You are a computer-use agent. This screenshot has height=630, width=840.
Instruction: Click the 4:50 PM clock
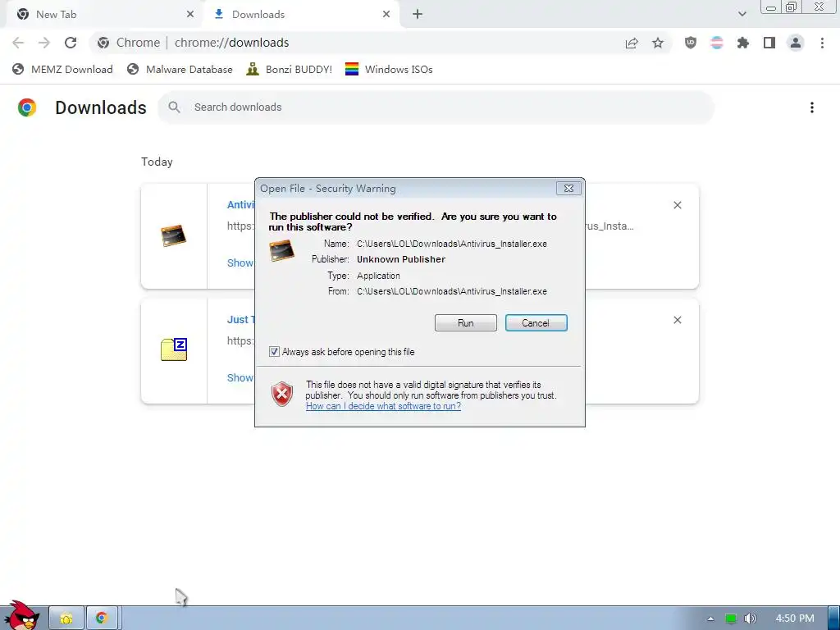pos(795,619)
